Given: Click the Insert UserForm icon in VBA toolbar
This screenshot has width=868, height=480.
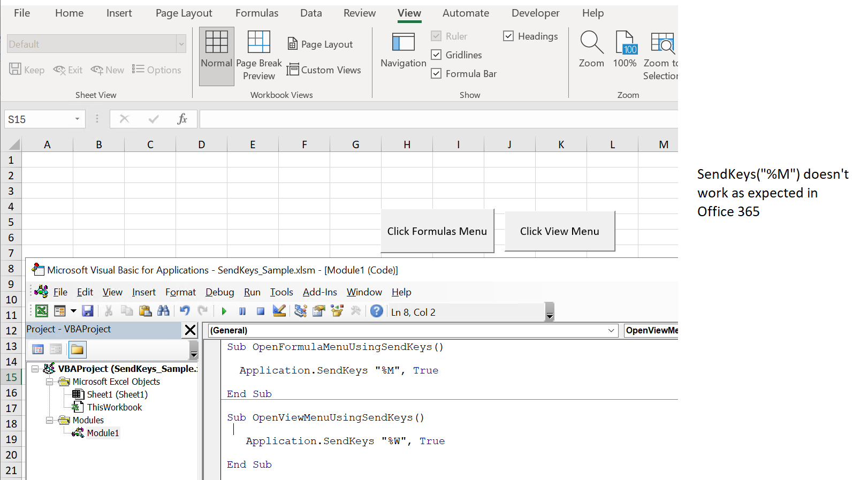Looking at the screenshot, I should click(x=60, y=311).
